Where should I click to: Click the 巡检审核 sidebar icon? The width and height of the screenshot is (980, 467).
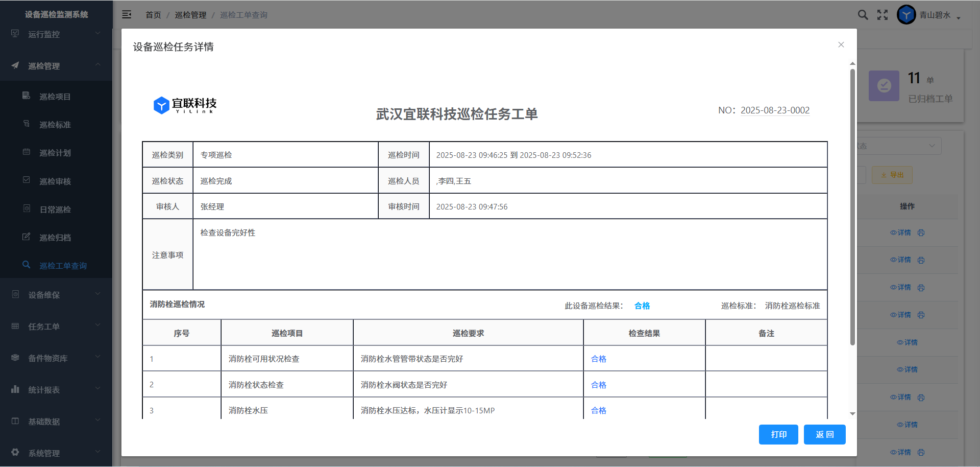tap(27, 180)
